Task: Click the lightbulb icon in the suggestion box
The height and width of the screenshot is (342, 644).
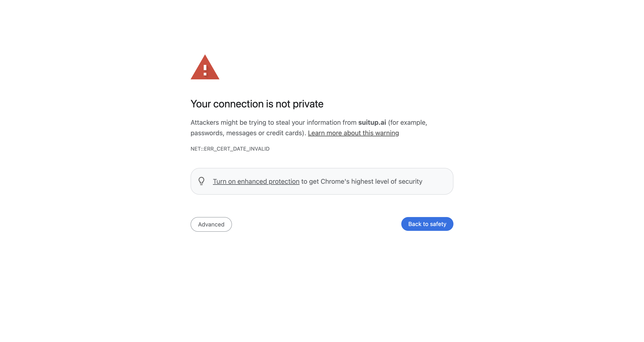Action: 201,181
